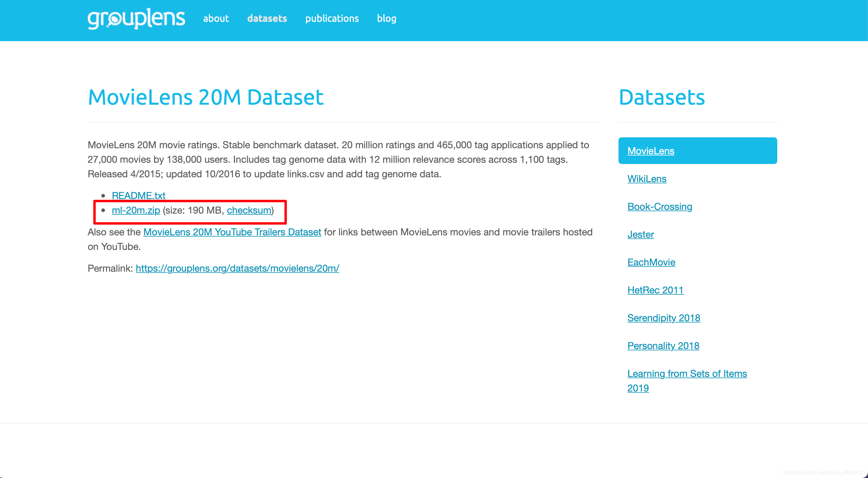Open the checksum link

tap(249, 210)
